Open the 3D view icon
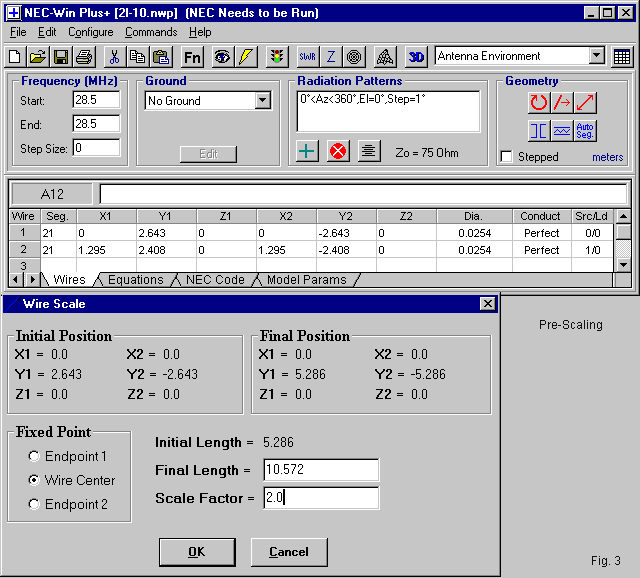640x578 pixels. [x=416, y=57]
